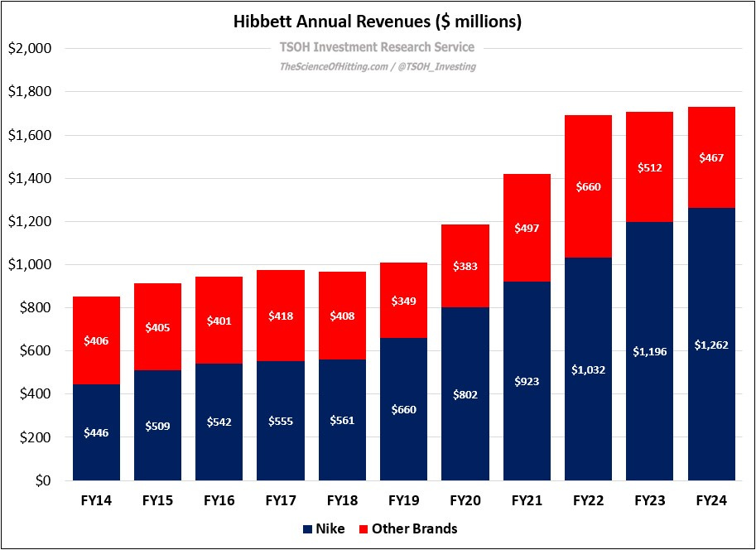Click the $555 Nike value in FY17

(281, 421)
